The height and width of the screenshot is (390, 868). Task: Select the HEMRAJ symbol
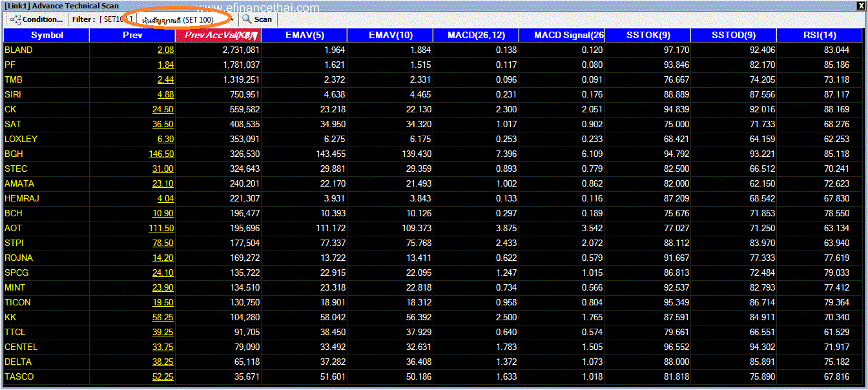click(21, 198)
